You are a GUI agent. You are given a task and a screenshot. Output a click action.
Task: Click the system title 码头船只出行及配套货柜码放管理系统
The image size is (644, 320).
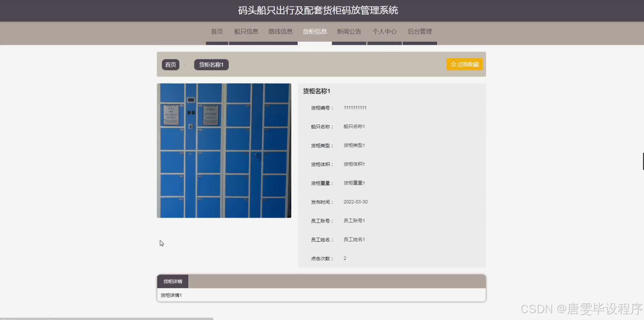[x=318, y=10]
